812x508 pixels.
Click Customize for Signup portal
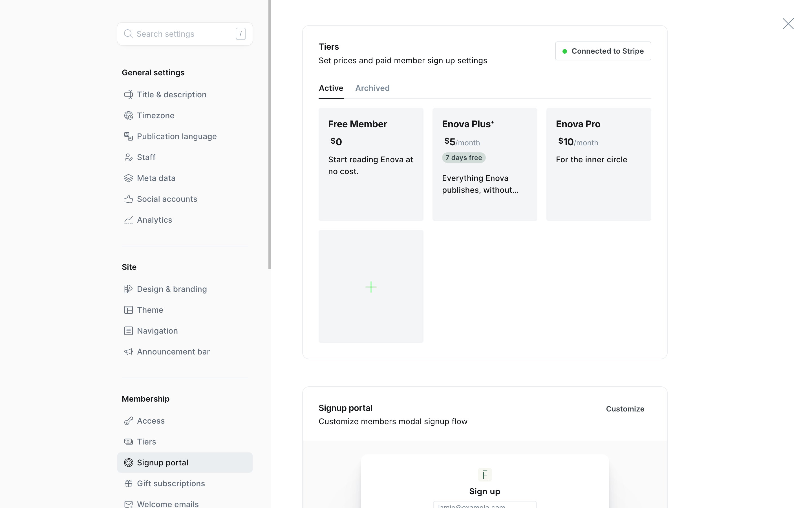[x=625, y=409]
